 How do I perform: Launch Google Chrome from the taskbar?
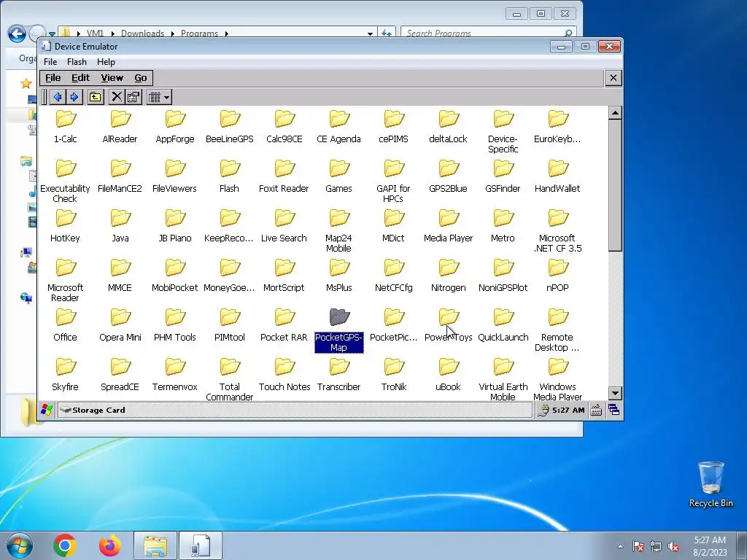tap(65, 545)
